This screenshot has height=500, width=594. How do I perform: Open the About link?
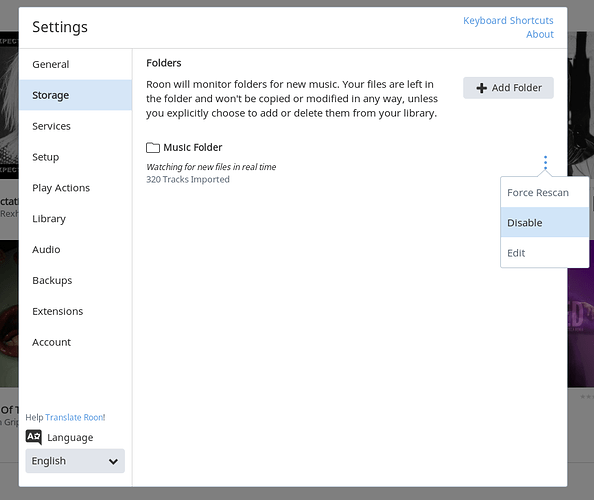[540, 34]
